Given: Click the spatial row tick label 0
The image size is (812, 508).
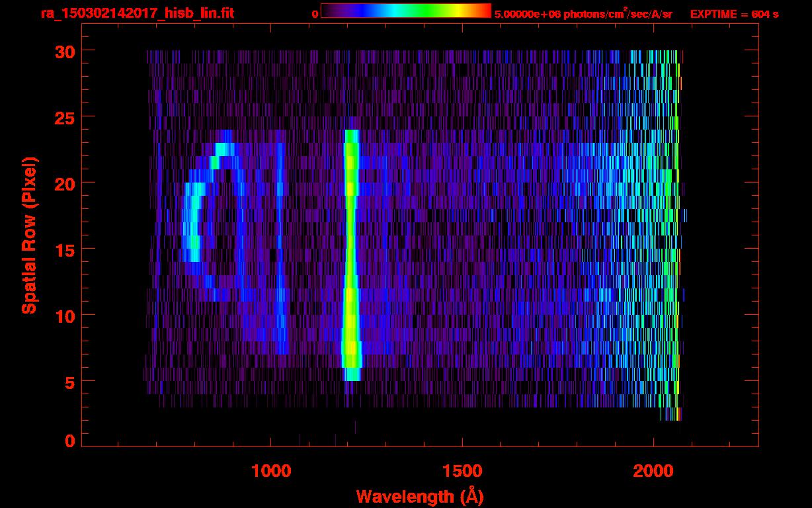Looking at the screenshot, I should (70, 441).
